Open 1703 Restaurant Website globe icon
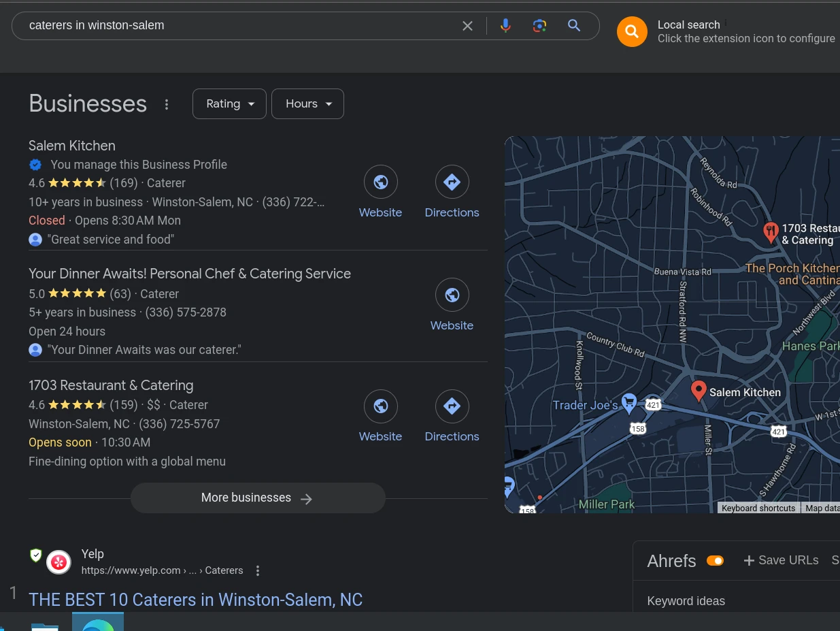The width and height of the screenshot is (840, 631). point(381,406)
